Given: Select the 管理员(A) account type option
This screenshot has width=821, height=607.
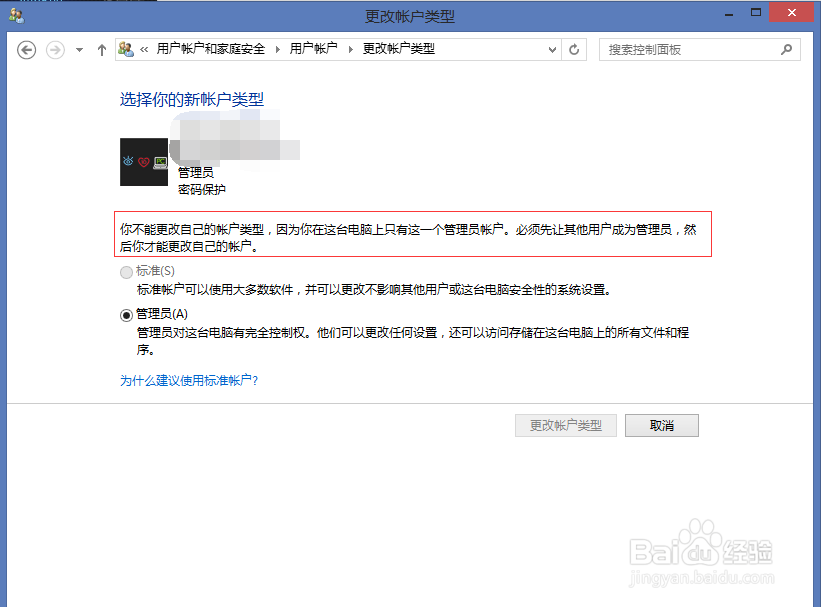Looking at the screenshot, I should click(x=127, y=313).
